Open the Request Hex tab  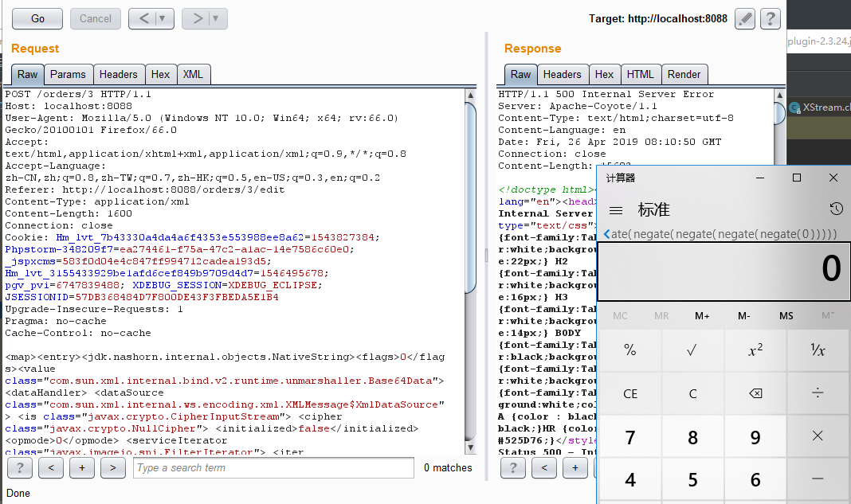click(x=160, y=75)
